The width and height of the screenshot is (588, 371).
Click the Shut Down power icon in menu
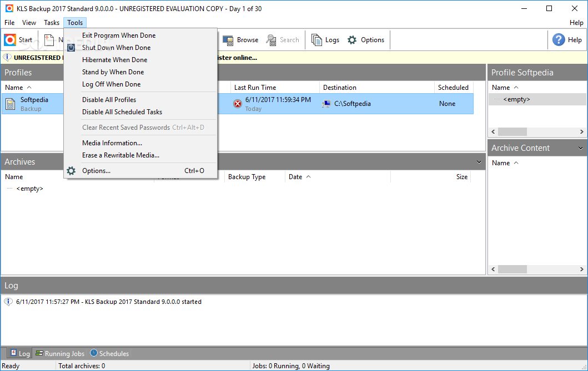tap(71, 48)
